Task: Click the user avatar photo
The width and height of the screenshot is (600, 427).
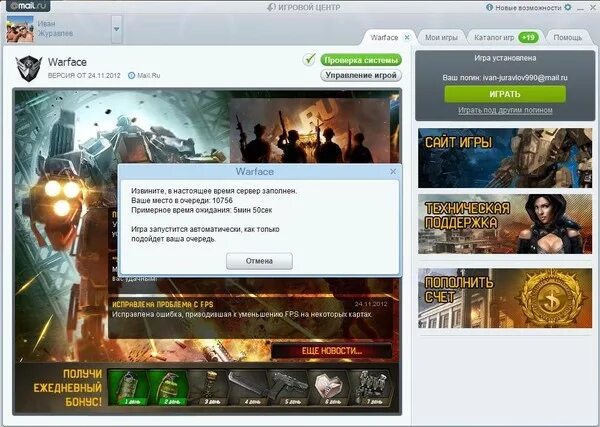Action: click(x=20, y=29)
